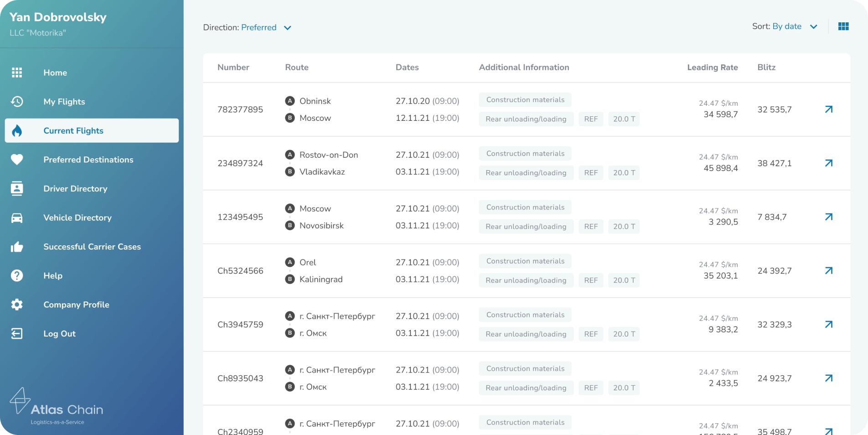Click the Atlas Chain logo
868x435 pixels.
tap(57, 406)
